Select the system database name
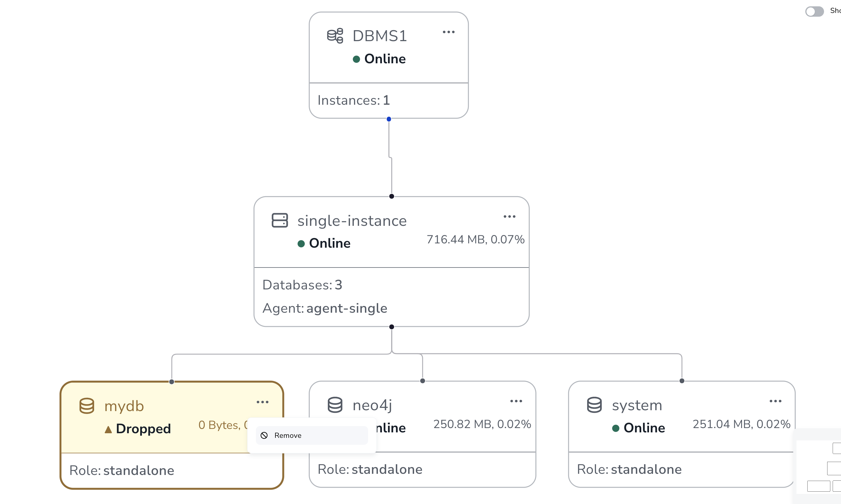The height and width of the screenshot is (504, 841). (637, 406)
